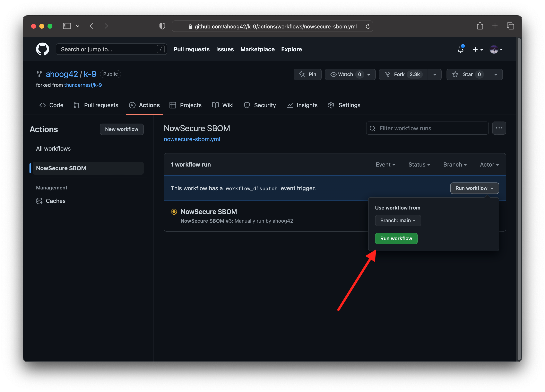Pin the repository with Pin button

307,74
